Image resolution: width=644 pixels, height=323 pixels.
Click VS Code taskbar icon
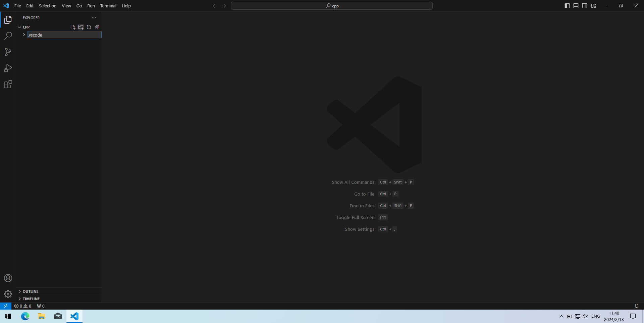click(74, 316)
